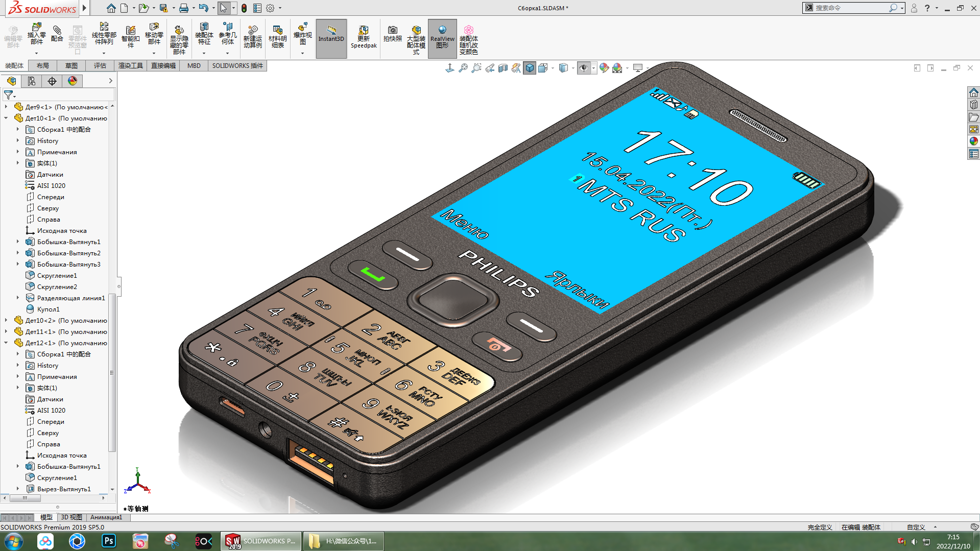Image resolution: width=980 pixels, height=551 pixels.
Task: Open the Анимация1 motion study tab
Action: [x=106, y=517]
